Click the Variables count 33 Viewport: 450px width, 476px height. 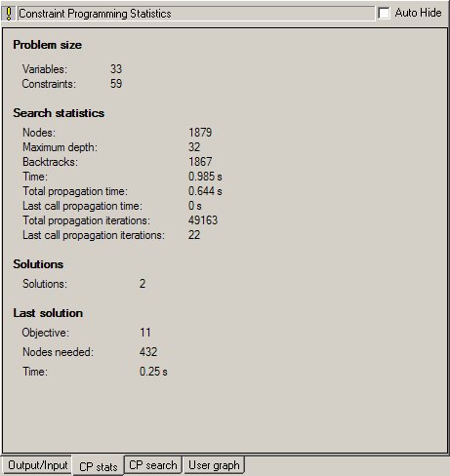[116, 69]
